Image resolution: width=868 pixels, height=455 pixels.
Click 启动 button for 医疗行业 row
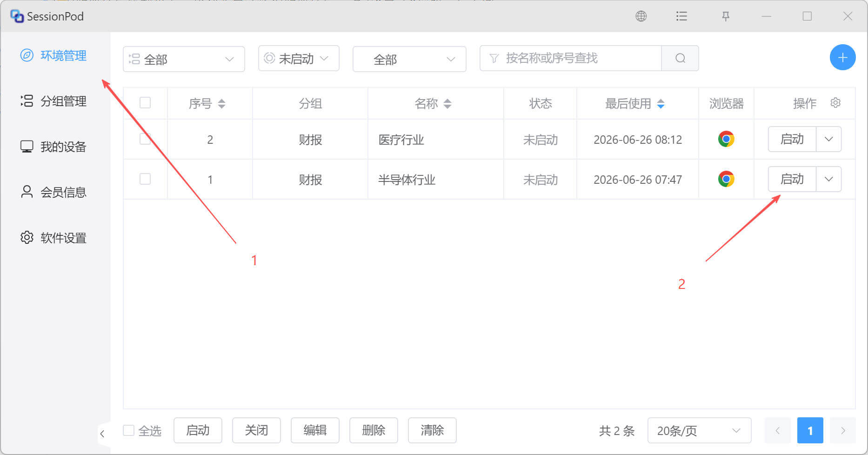pos(792,139)
